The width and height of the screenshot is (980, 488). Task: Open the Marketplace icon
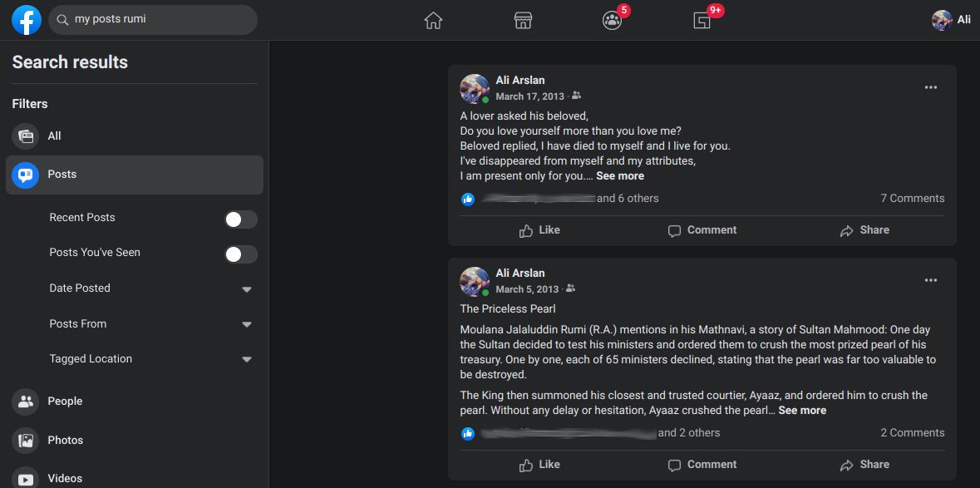[x=522, y=21]
